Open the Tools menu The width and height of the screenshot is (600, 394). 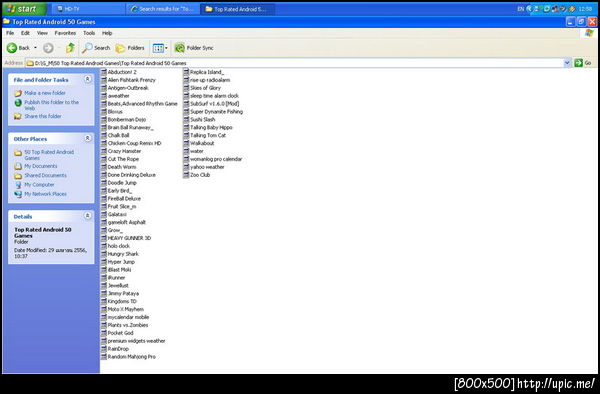(89, 33)
